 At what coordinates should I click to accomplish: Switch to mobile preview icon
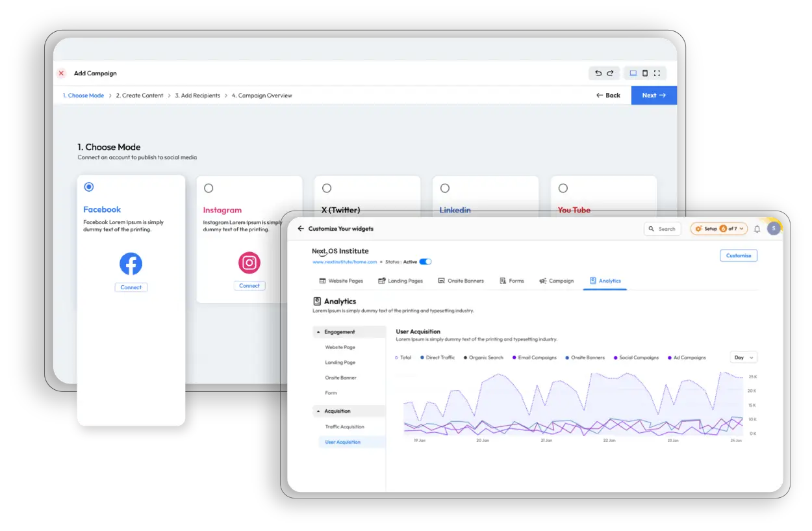point(645,73)
